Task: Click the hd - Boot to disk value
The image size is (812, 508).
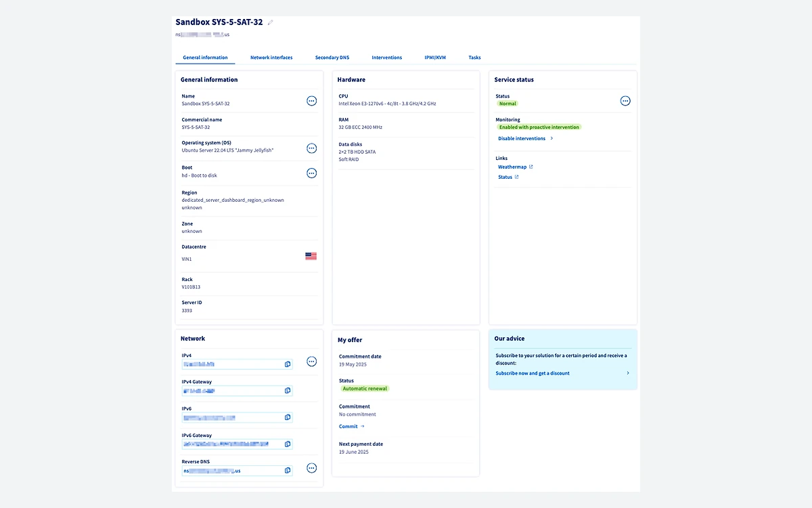Action: 200,175
